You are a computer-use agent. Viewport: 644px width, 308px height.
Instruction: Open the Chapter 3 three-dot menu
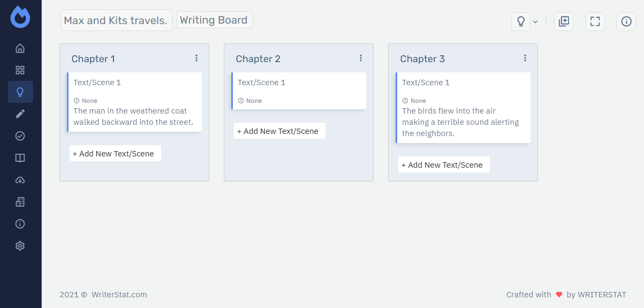pos(525,58)
